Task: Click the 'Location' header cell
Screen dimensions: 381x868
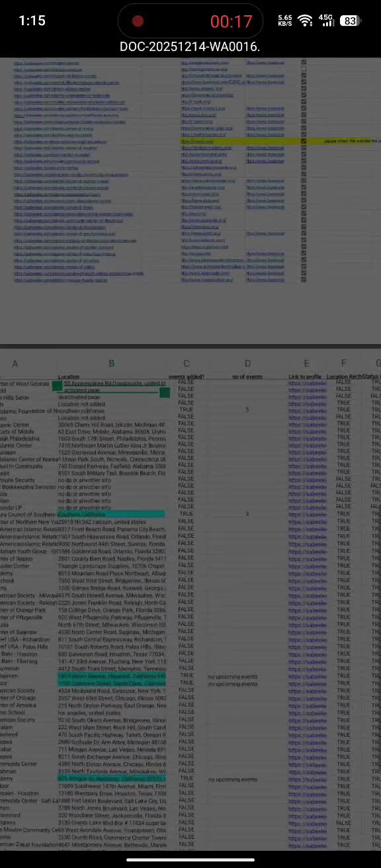Action: [x=69, y=377]
